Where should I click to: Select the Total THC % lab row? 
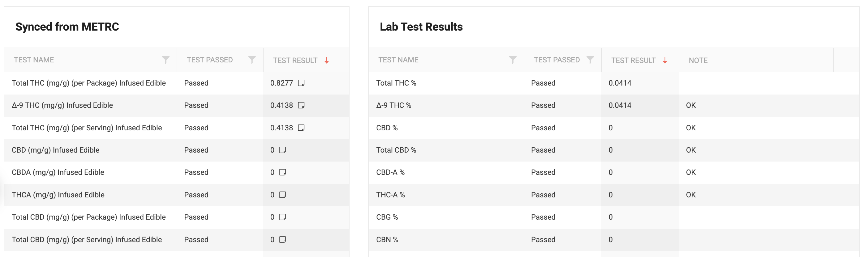pyautogui.click(x=396, y=83)
